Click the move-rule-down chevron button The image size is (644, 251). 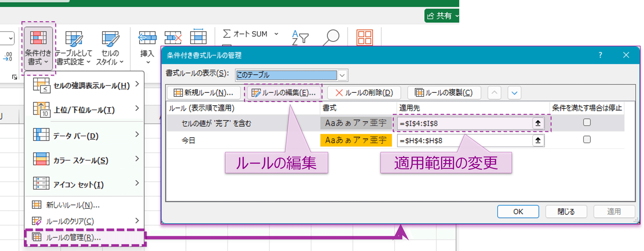coord(514,93)
